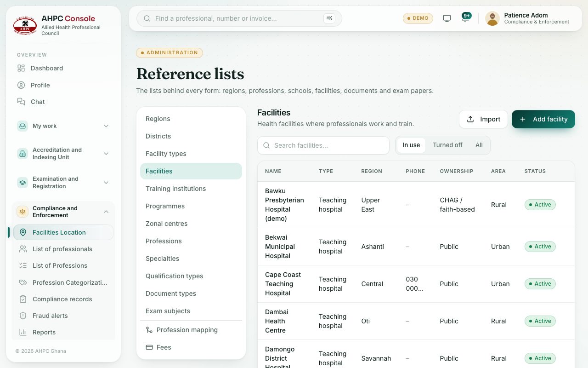This screenshot has height=368, width=588.
Task: Click the Profession Categorization tag icon
Action: (23, 282)
